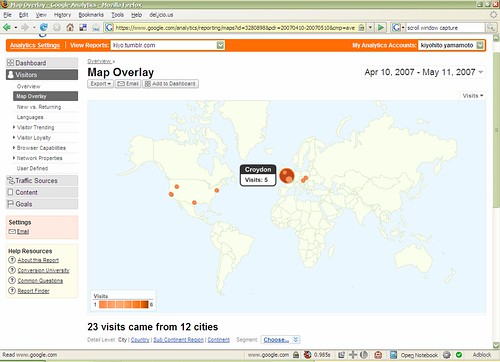Image resolution: width=500 pixels, height=362 pixels.
Task: Open the My Analytics Accounts dropdown
Action: point(480,45)
